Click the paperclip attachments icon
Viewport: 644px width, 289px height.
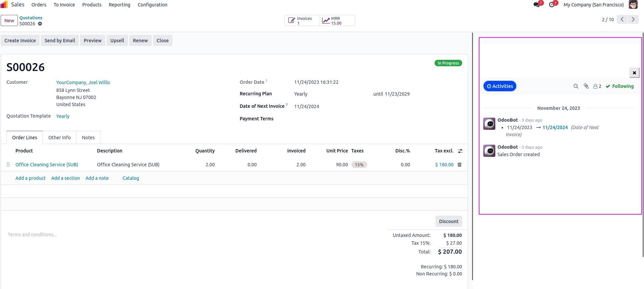pos(586,86)
